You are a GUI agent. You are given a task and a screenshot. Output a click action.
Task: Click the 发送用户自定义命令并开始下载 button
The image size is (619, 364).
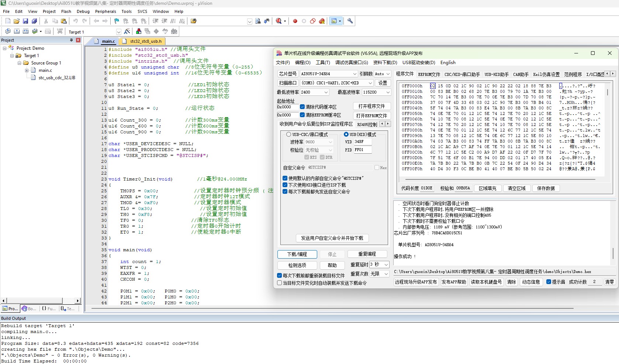coord(332,238)
